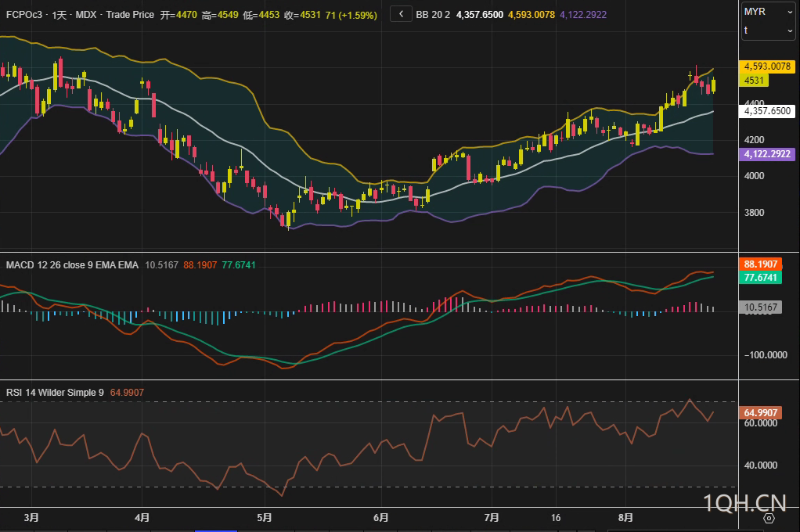Click the collapse arrow before BB indicator

coord(401,14)
